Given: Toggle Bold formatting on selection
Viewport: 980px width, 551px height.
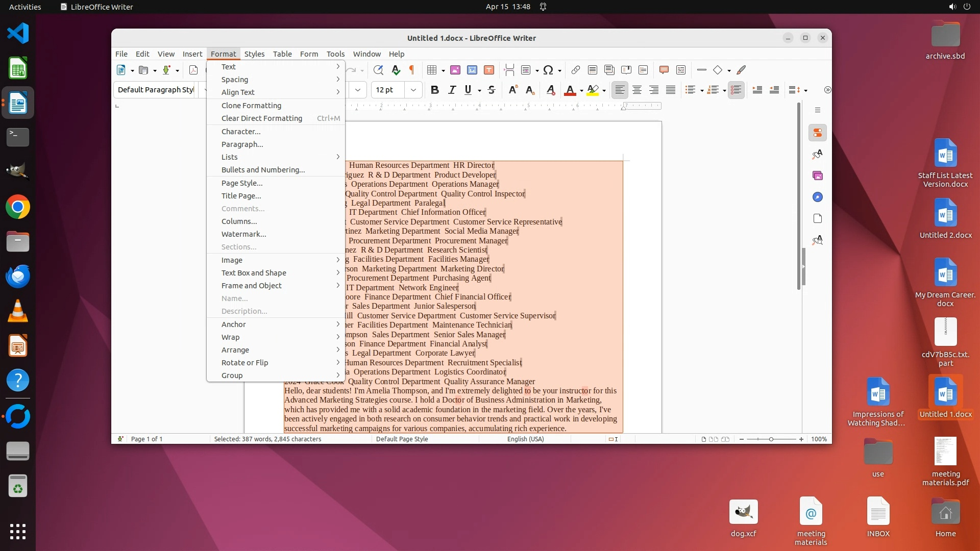Looking at the screenshot, I should click(435, 90).
